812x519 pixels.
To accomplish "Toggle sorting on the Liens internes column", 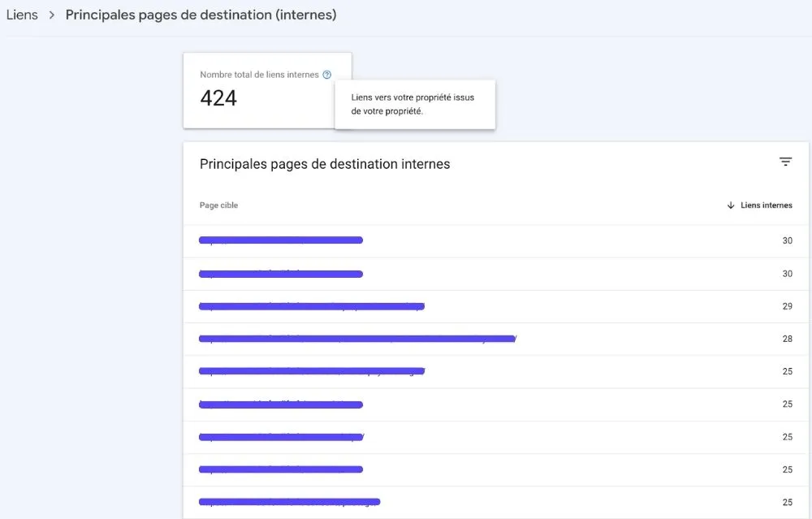I will (x=763, y=205).
